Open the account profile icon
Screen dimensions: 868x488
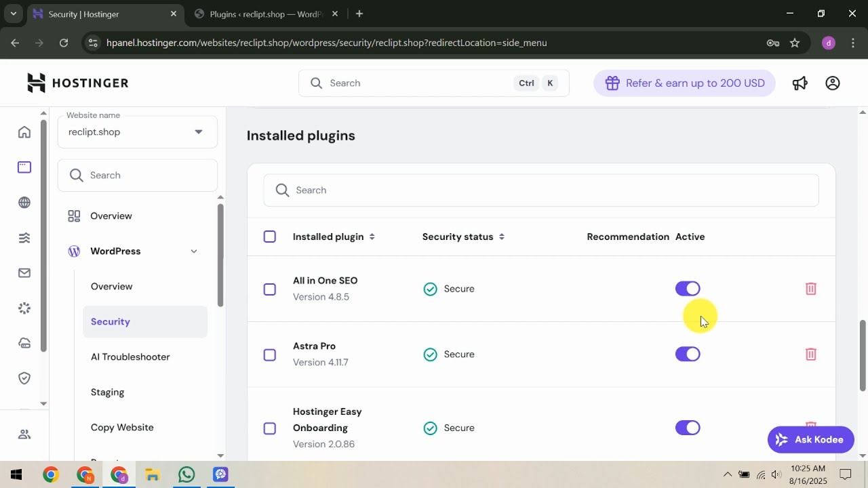click(833, 83)
